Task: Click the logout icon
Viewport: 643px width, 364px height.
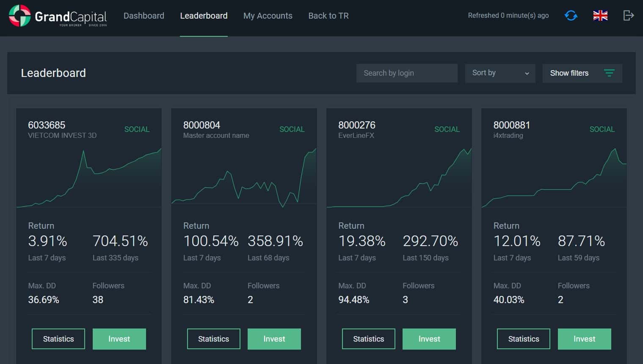Action: coord(628,16)
